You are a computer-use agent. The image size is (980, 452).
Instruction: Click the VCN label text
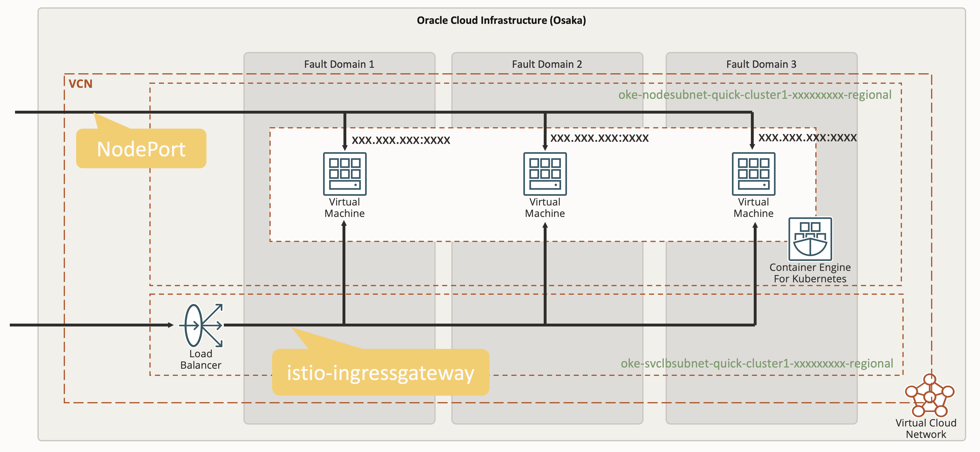pos(80,84)
